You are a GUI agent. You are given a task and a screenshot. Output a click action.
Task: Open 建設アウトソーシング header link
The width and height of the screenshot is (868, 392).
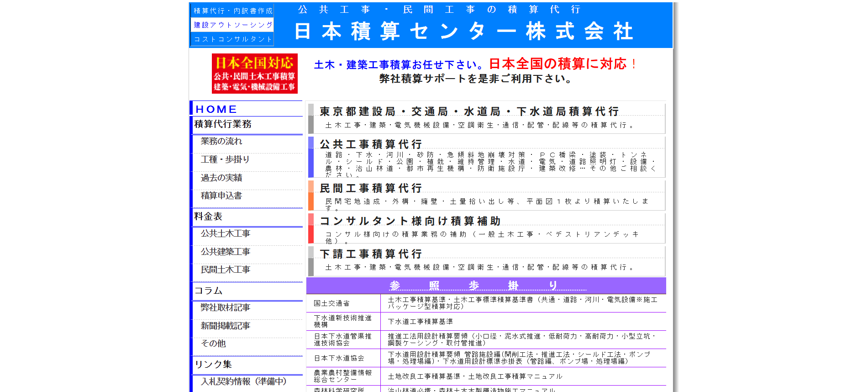pos(232,25)
